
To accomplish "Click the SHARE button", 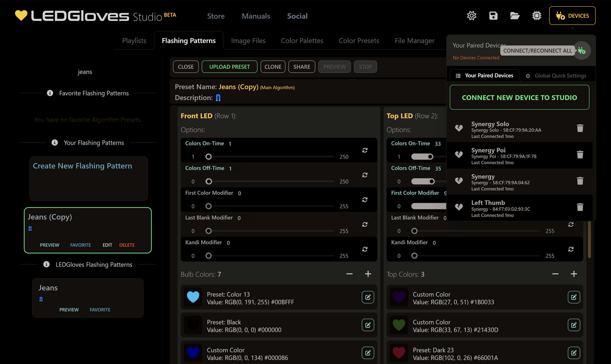I will (x=302, y=67).
